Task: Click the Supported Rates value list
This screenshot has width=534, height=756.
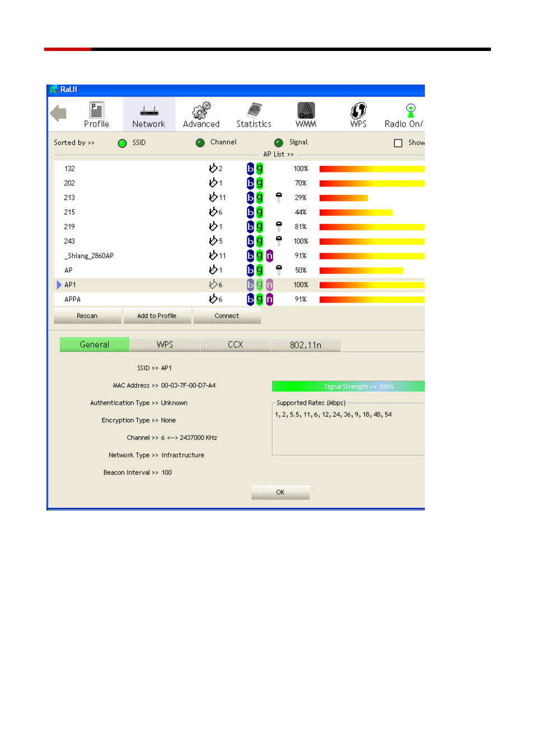Action: pyautogui.click(x=333, y=414)
